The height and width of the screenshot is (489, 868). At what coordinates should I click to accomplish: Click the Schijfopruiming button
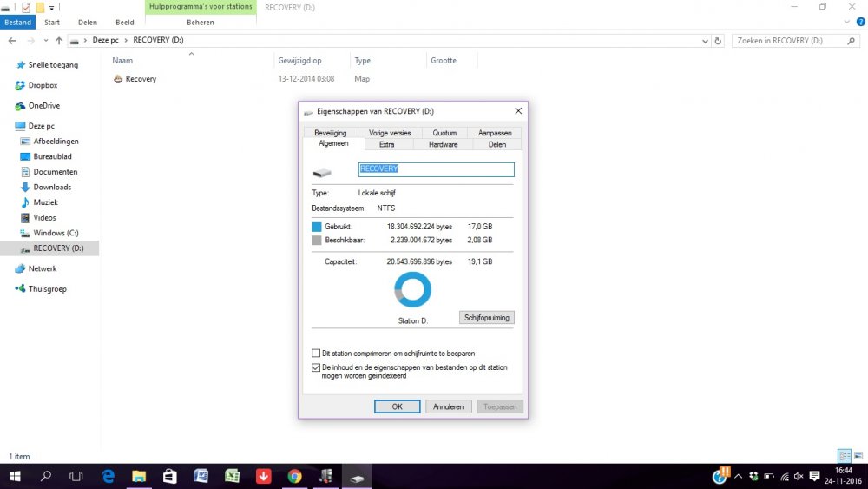tap(487, 317)
